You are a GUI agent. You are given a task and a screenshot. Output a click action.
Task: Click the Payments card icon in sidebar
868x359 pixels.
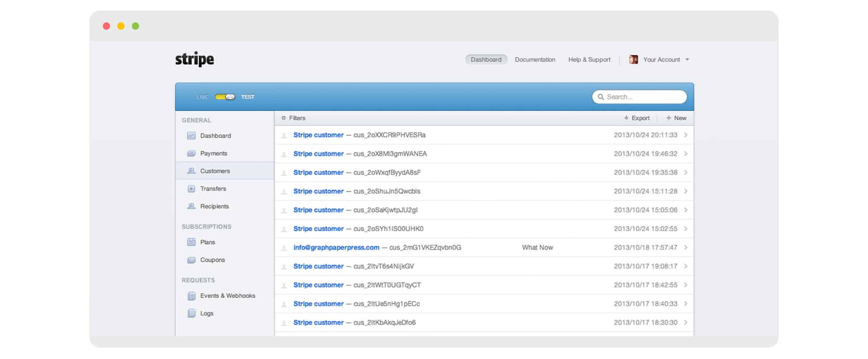pos(191,153)
